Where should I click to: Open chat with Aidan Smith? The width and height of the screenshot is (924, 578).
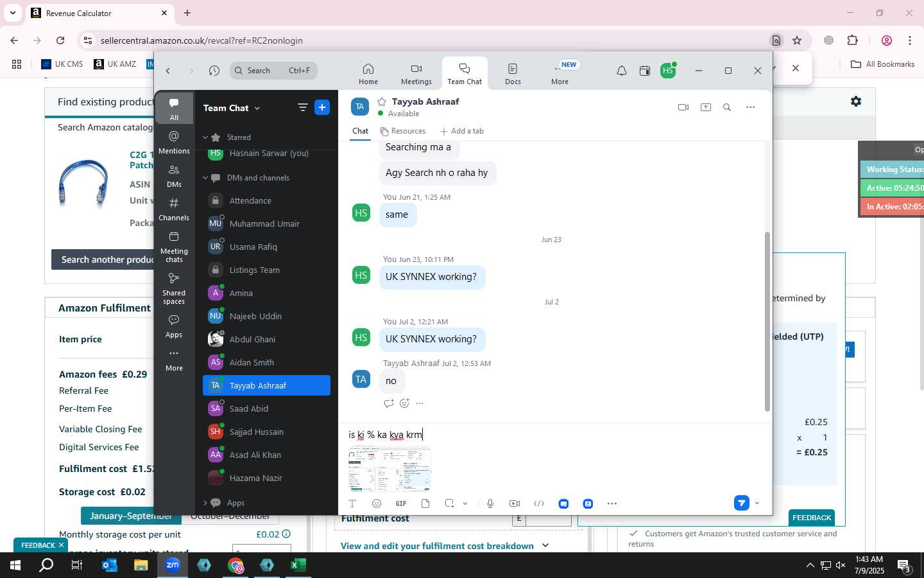[x=266, y=362]
